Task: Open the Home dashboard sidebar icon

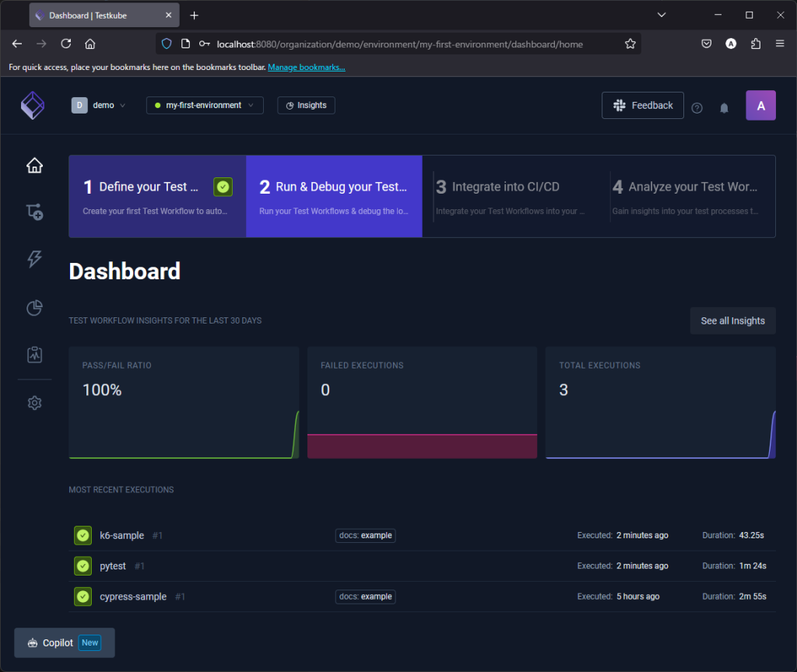Action: click(34, 165)
